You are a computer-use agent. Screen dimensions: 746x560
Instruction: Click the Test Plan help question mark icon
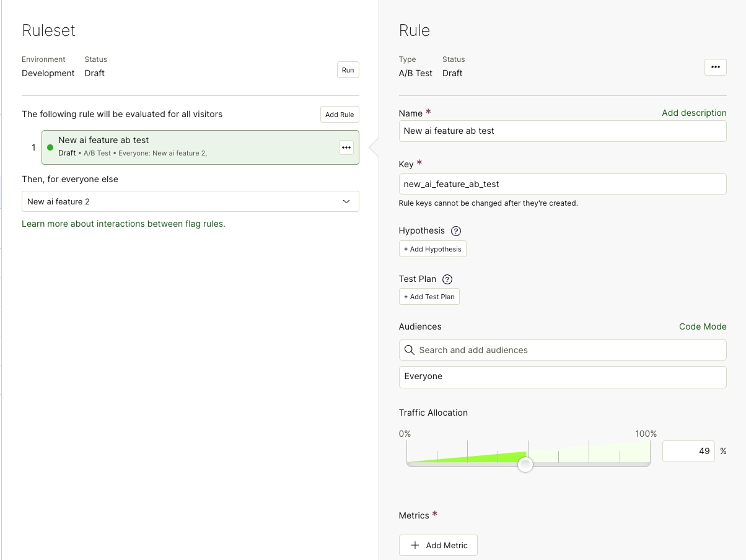click(447, 279)
